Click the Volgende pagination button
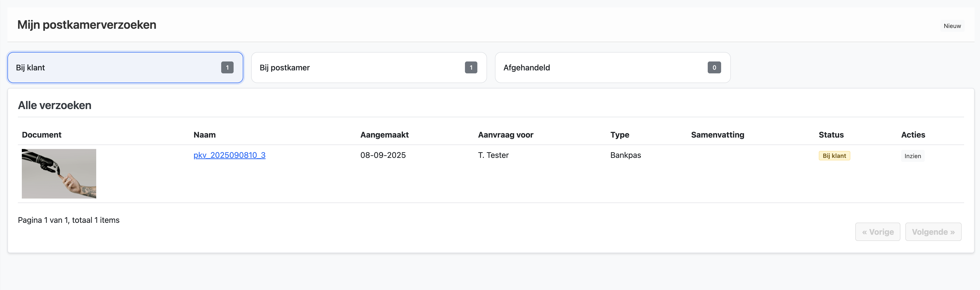Screen dimensions: 980x290 [x=933, y=232]
